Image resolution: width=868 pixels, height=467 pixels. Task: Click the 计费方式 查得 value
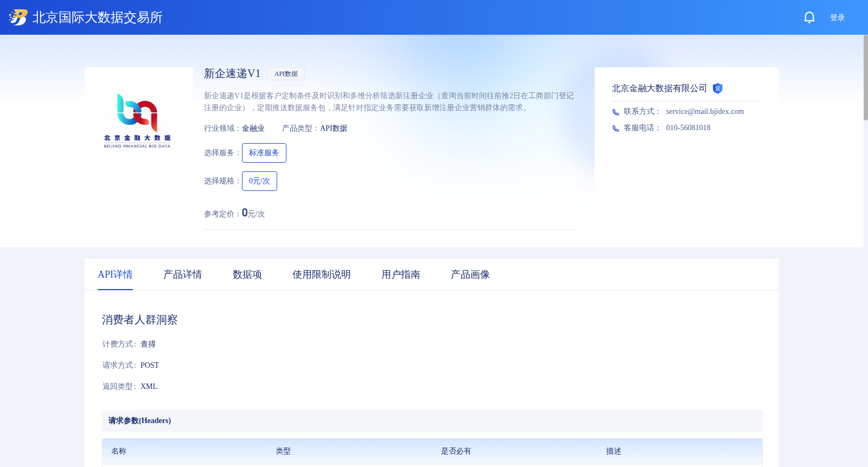[148, 344]
